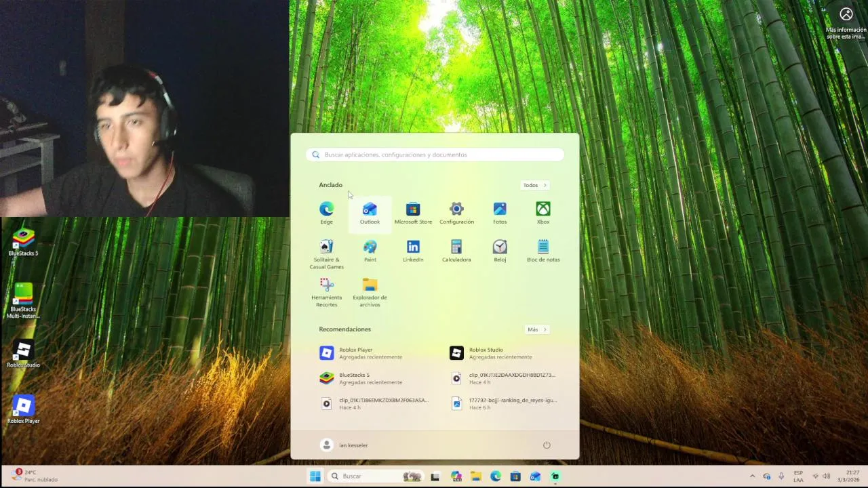Image resolution: width=868 pixels, height=488 pixels.
Task: Show all apps with the Todos button
Action: [x=535, y=185]
